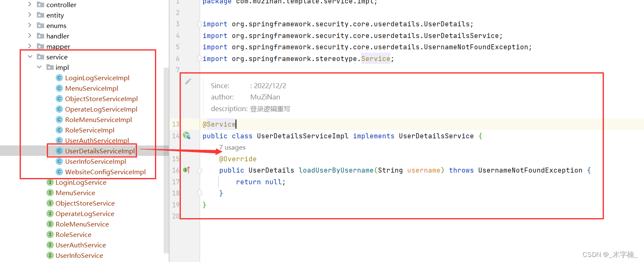Select the entity folder icon

coord(41,15)
